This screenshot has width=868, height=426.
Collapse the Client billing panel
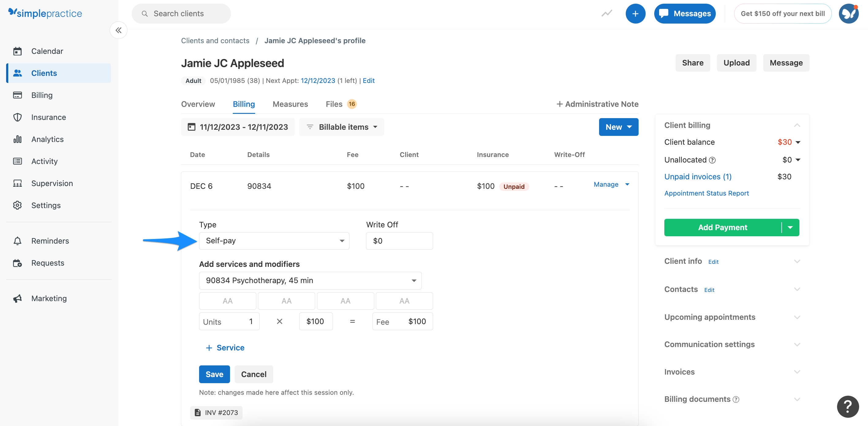pos(797,125)
